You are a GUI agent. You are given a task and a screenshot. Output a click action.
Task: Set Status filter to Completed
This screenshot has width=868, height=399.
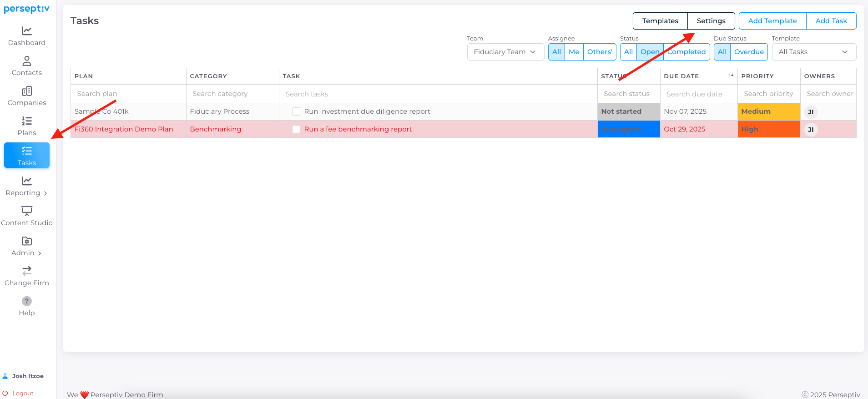point(686,52)
